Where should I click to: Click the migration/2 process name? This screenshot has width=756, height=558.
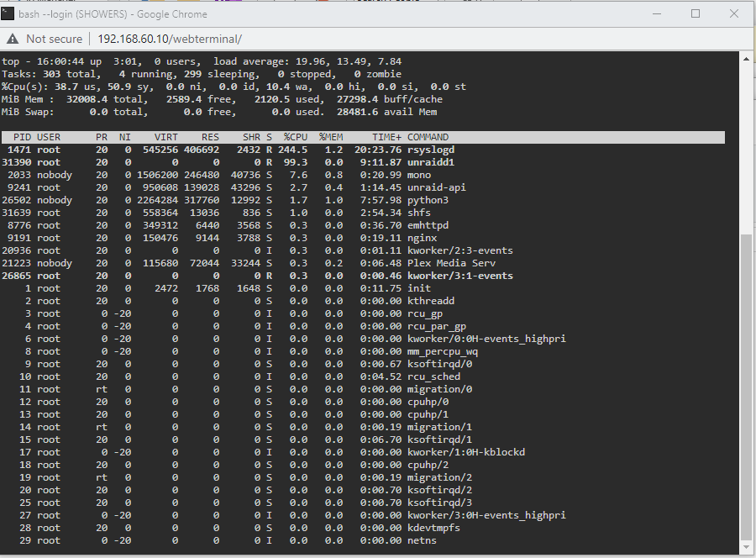439,477
